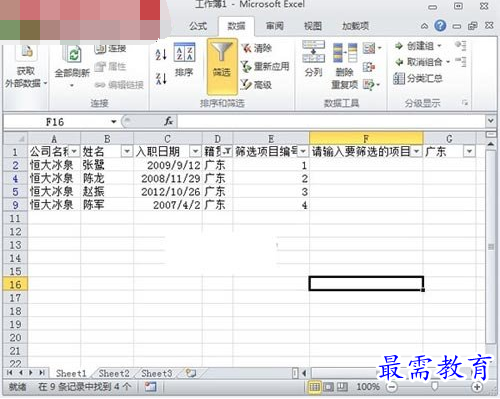The image size is (500, 399).
Task: Click Subtotal (分类汇总) button
Action: (418, 78)
